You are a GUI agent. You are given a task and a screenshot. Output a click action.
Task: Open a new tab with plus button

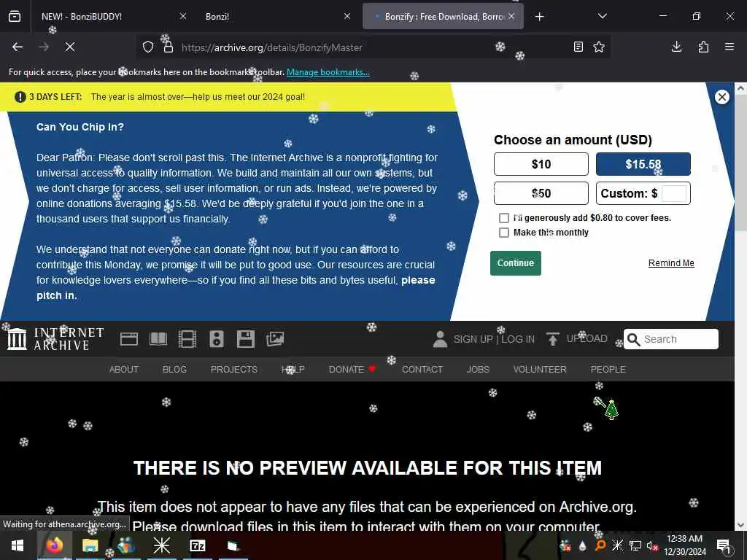(539, 17)
